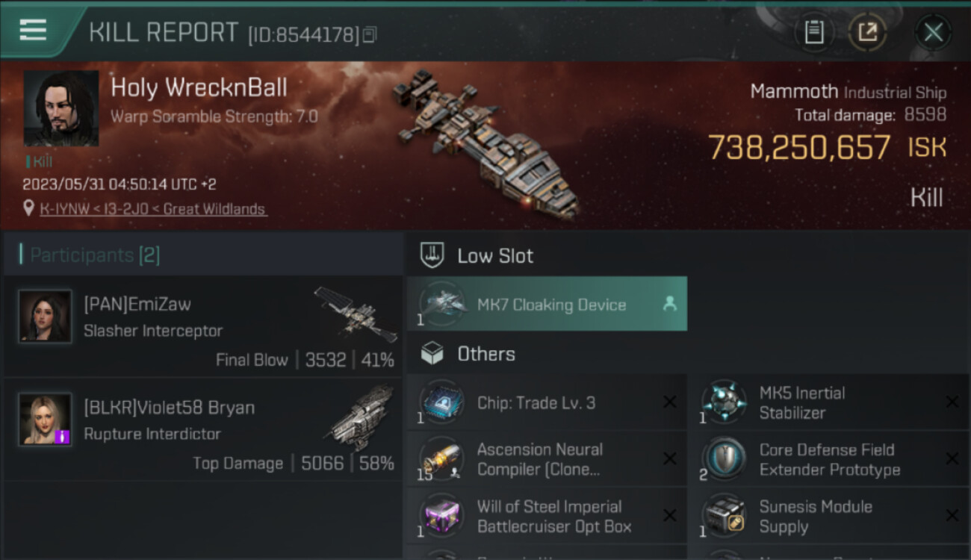Select participant EmiZaw's entry
Screen dimensions: 971x560
tap(203, 328)
